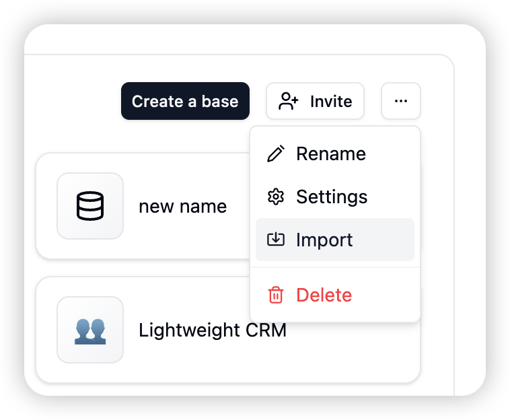The width and height of the screenshot is (510, 420).
Task: Click the download-tray icon beside Import
Action: [276, 240]
